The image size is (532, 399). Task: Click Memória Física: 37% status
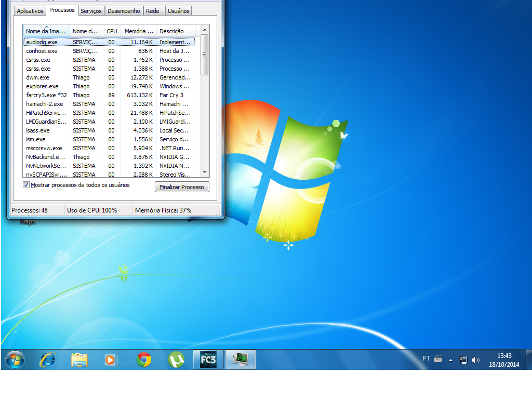[x=163, y=210]
